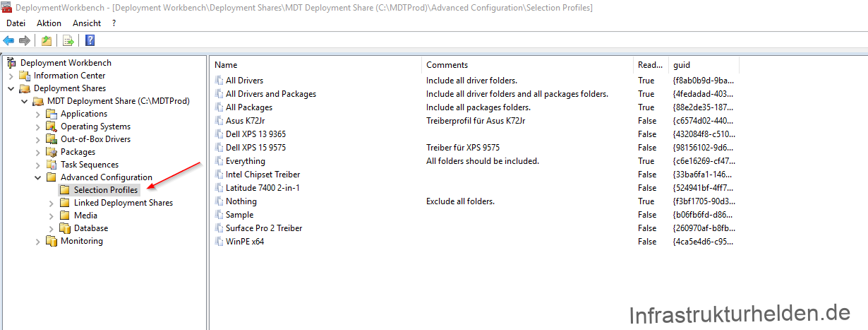Click the Task Sequences node icon
The image size is (868, 330).
click(x=52, y=165)
